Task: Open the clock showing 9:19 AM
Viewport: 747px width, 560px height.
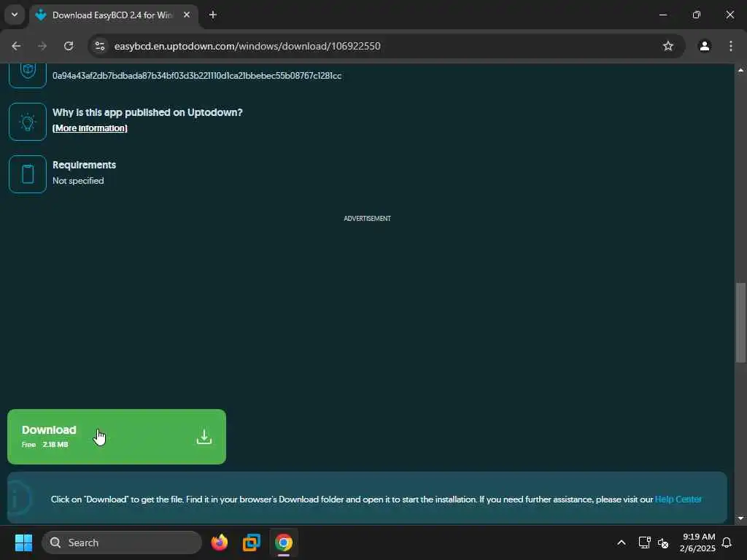Action: coord(698,542)
